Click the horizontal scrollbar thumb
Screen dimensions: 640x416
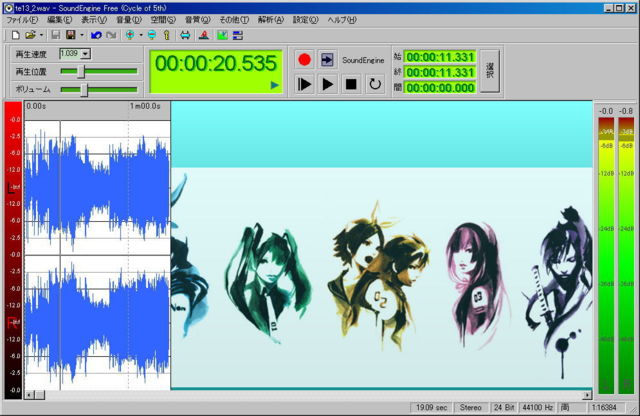click(40, 395)
